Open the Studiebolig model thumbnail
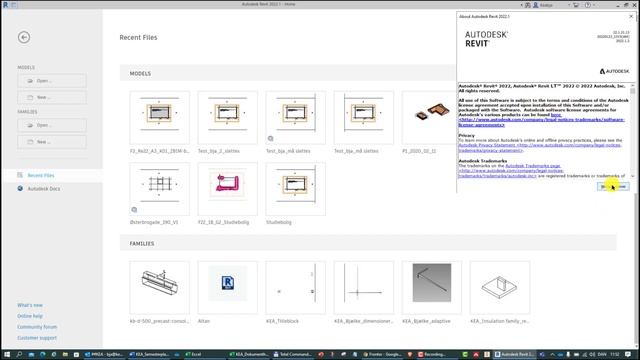Viewport: 640px width, 360px height. (x=296, y=189)
